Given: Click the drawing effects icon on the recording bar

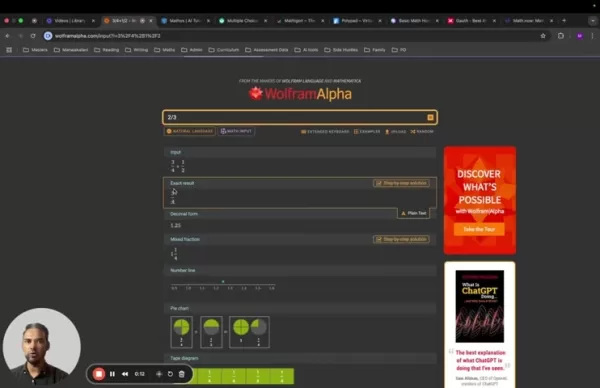Looking at the screenshot, I should tap(159, 374).
